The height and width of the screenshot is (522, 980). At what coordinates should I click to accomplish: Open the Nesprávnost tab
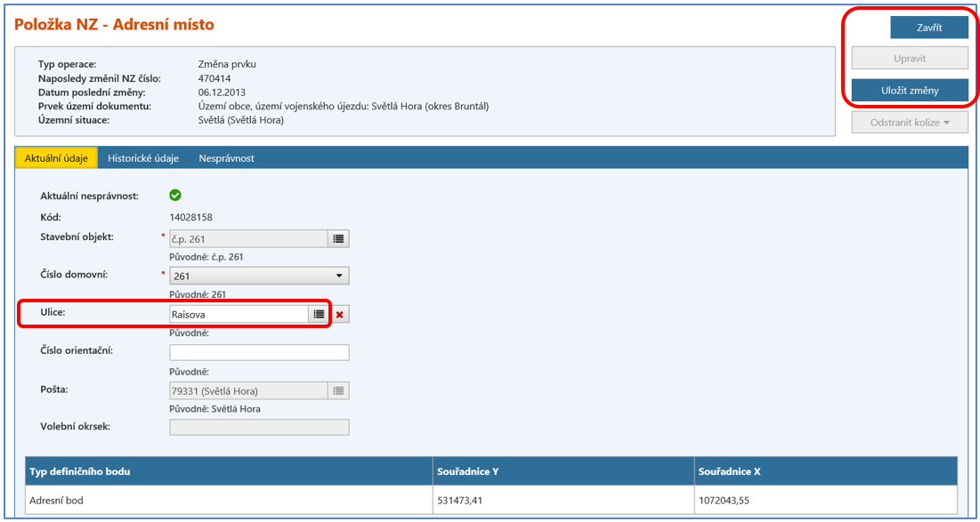226,158
